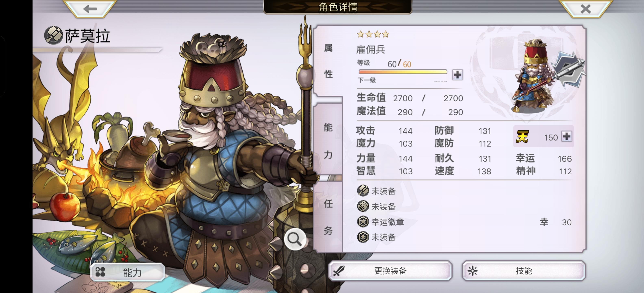Click the plus icon beside level bar
Image resolution: width=644 pixels, height=293 pixels.
(457, 74)
